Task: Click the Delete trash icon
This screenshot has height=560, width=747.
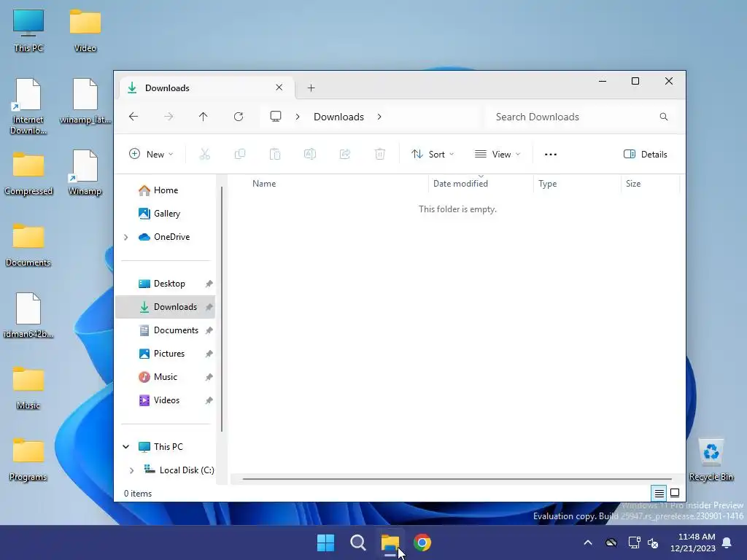Action: (x=379, y=155)
